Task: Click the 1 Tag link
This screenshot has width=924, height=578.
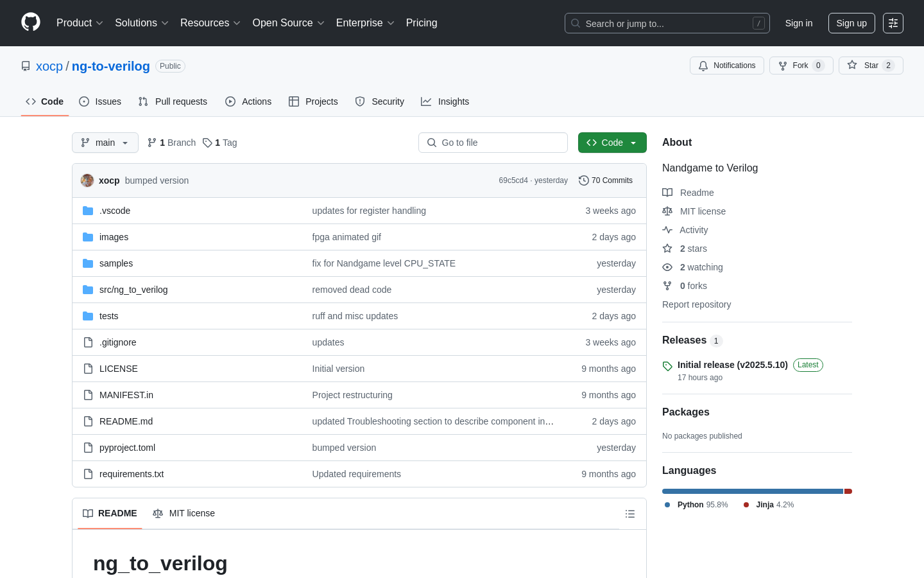Action: click(x=219, y=143)
